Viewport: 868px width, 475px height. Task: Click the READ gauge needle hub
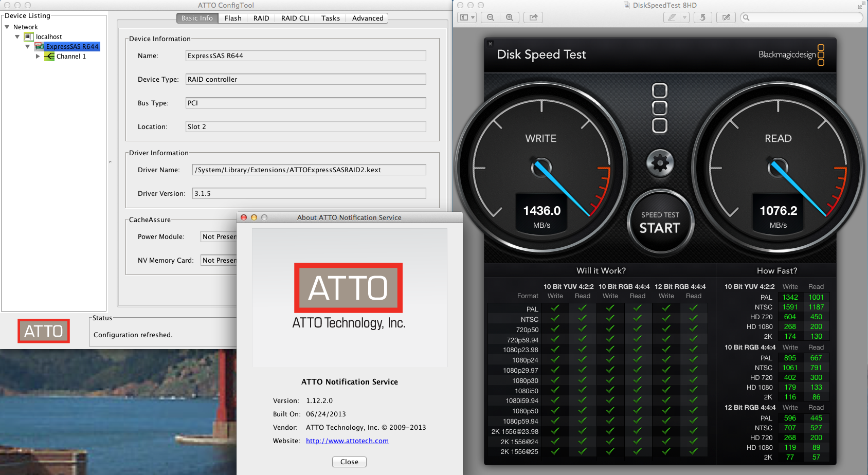point(778,167)
